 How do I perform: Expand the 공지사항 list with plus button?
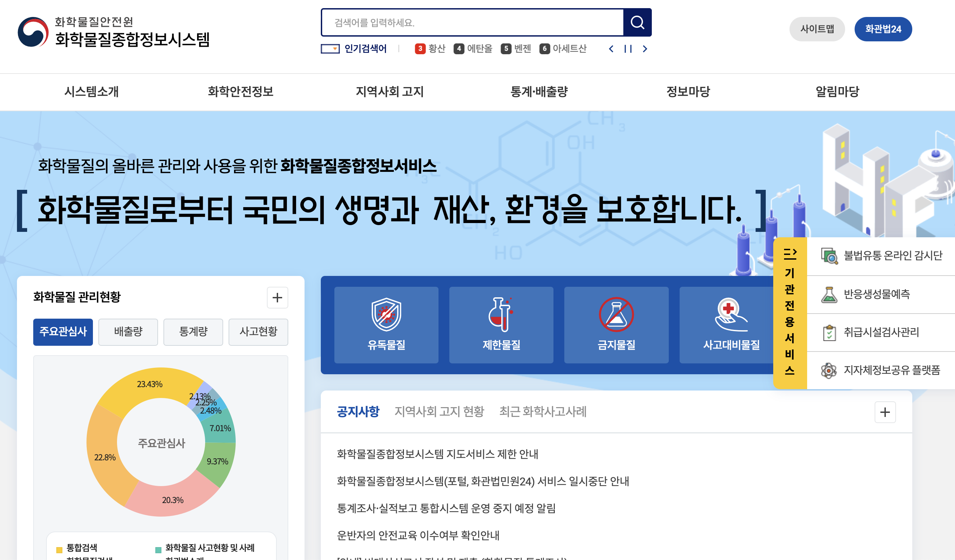coord(885,412)
